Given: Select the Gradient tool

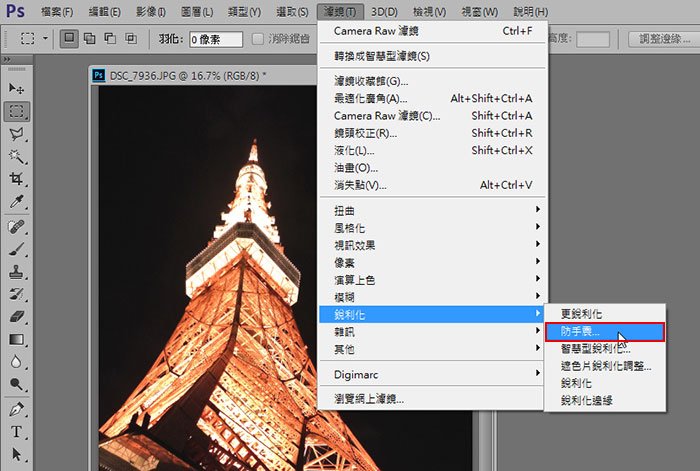Looking at the screenshot, I should [17, 339].
